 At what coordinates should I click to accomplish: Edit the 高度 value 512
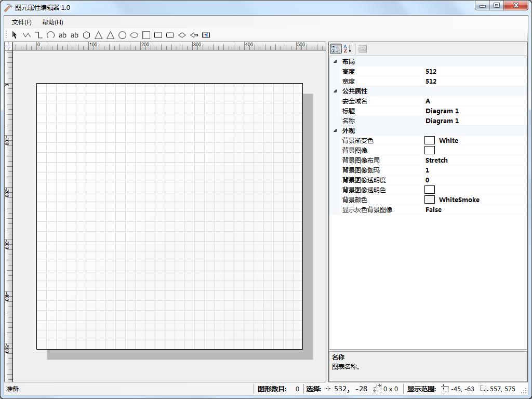click(431, 72)
